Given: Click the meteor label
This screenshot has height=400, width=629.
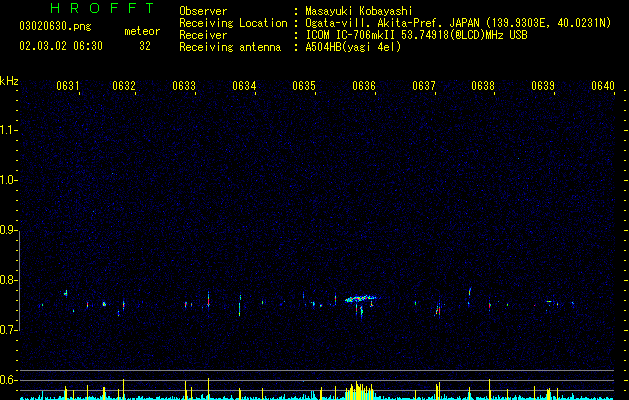Looking at the screenshot, I should [x=142, y=31].
